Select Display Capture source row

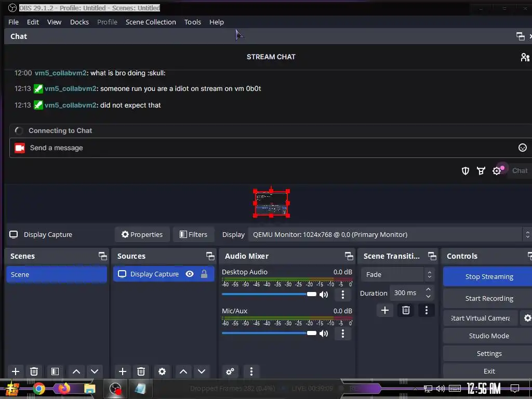164,274
